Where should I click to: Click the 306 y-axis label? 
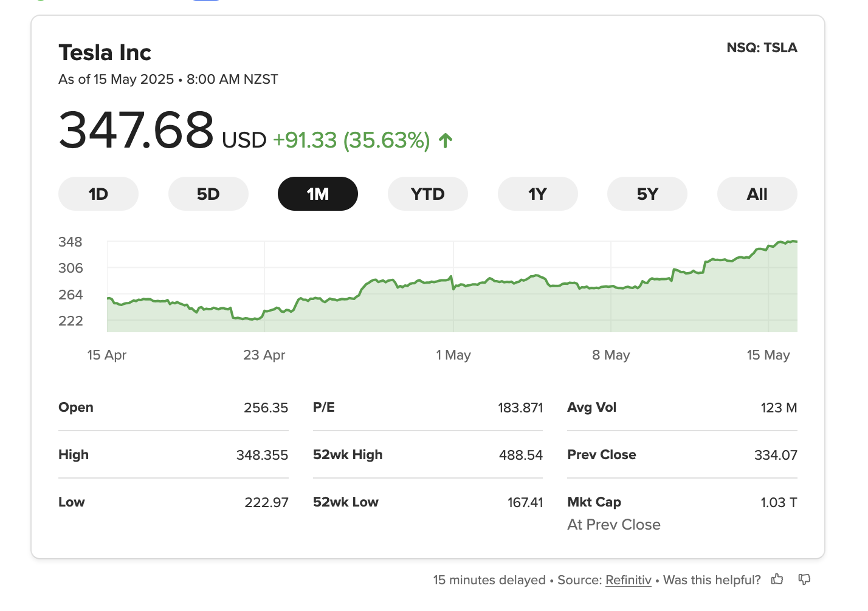[71, 268]
